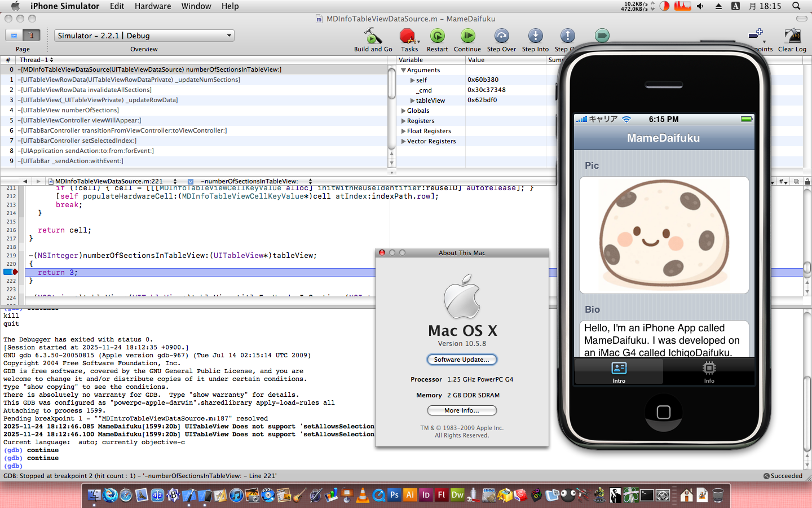Collapse the Arguments variable group
This screenshot has width=812, height=508.
pos(403,71)
